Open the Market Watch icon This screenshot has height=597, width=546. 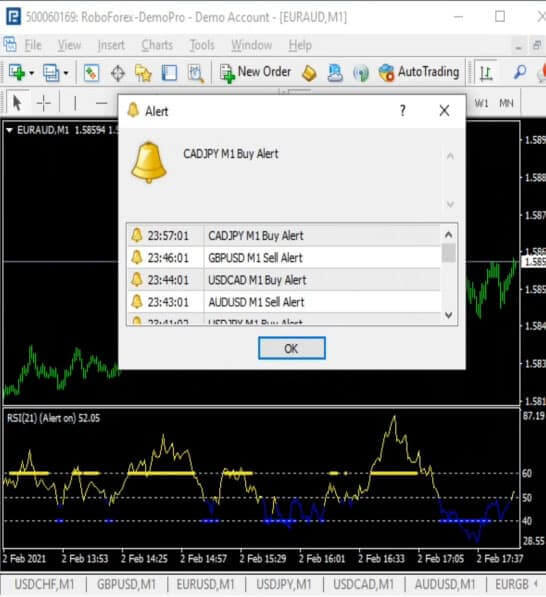[91, 73]
